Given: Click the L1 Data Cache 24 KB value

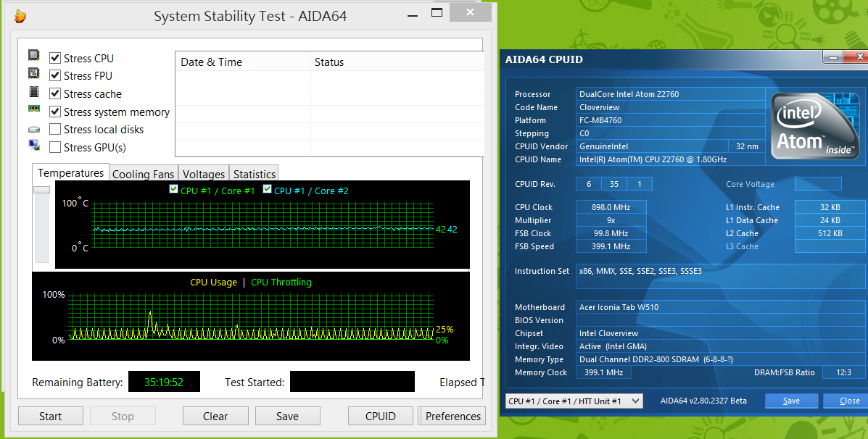Looking at the screenshot, I should (x=830, y=220).
